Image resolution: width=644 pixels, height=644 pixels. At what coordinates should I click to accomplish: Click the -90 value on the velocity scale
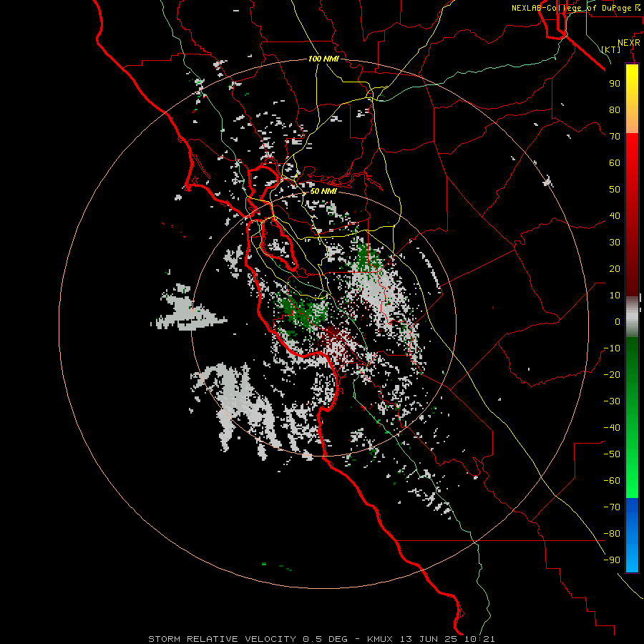pyautogui.click(x=612, y=560)
